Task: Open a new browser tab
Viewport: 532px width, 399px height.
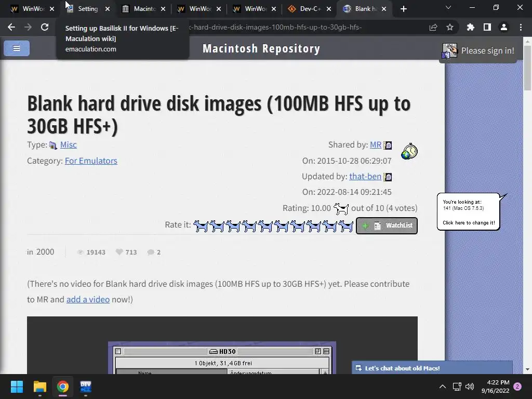Action: point(403,9)
